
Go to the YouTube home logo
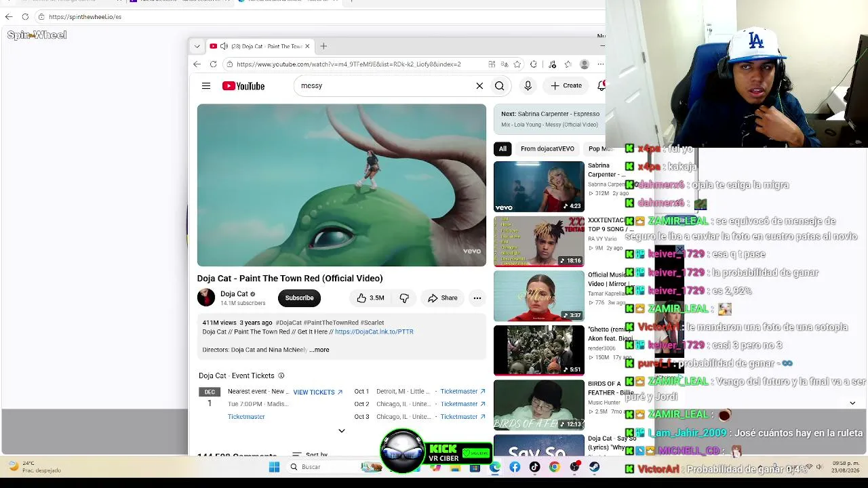pos(243,86)
